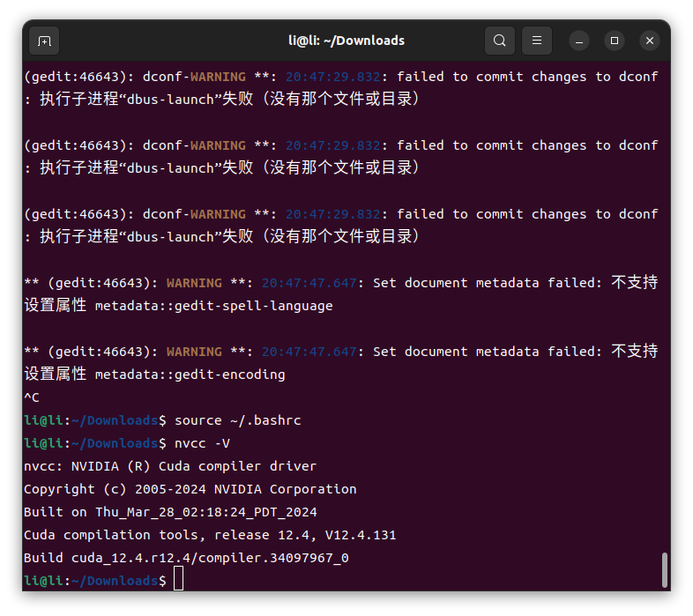Open the terminal search tool
Image resolution: width=693 pixels, height=616 pixels.
pos(499,41)
